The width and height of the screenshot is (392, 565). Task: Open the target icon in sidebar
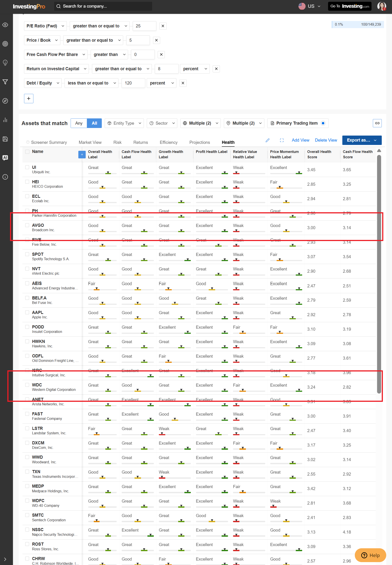click(5, 44)
